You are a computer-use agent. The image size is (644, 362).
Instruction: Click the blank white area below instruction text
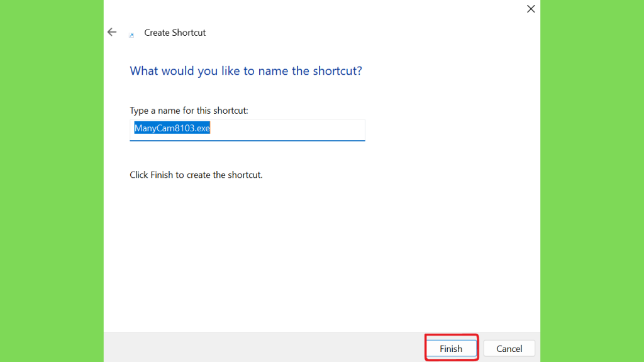coord(314,251)
